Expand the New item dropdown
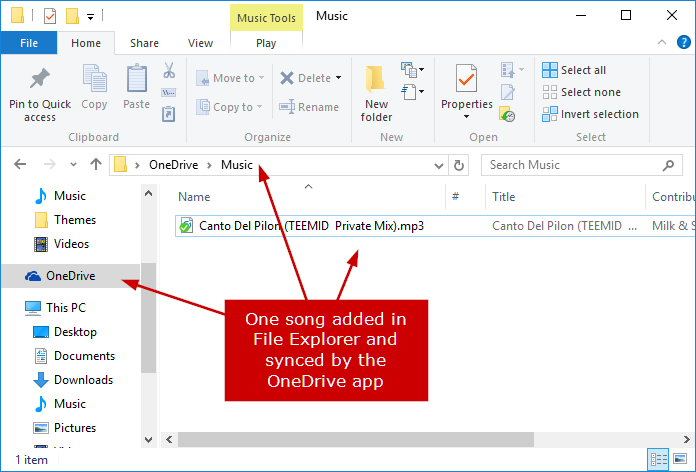Viewport: 696px width, 472px height. tap(413, 70)
